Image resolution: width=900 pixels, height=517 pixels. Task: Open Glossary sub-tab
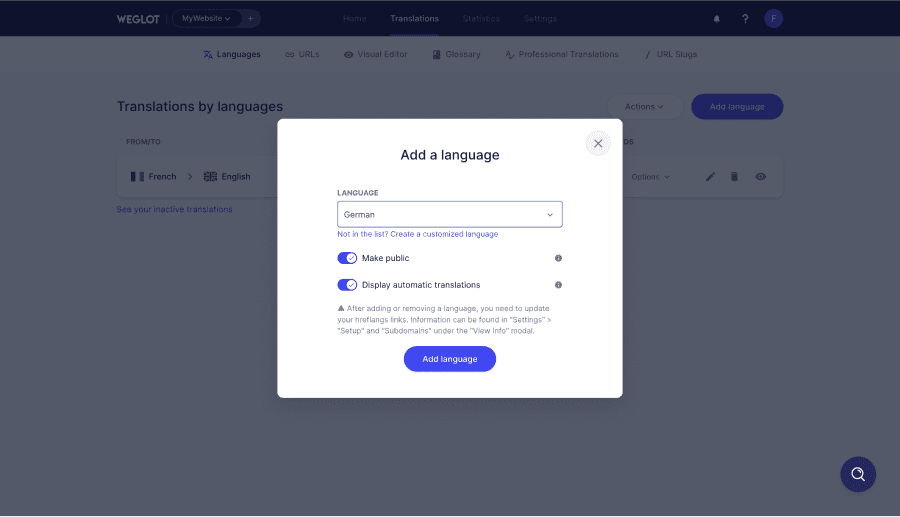pyautogui.click(x=456, y=55)
